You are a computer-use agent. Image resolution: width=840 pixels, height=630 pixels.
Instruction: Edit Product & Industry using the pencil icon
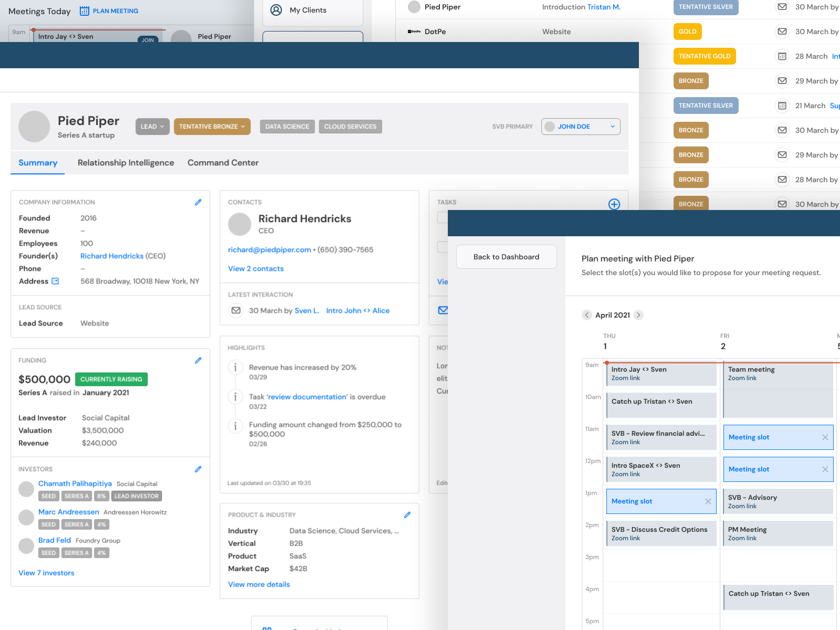point(407,515)
